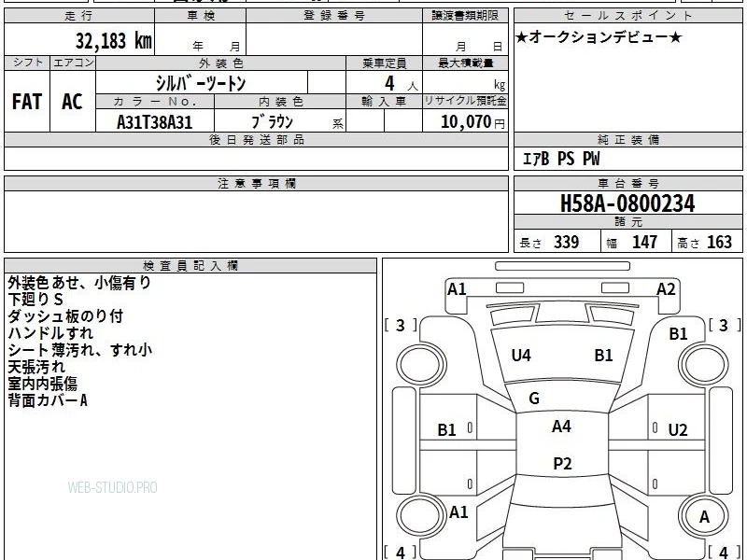Click the 内装色 header
Viewport: 747px width, 560px height.
click(x=280, y=102)
